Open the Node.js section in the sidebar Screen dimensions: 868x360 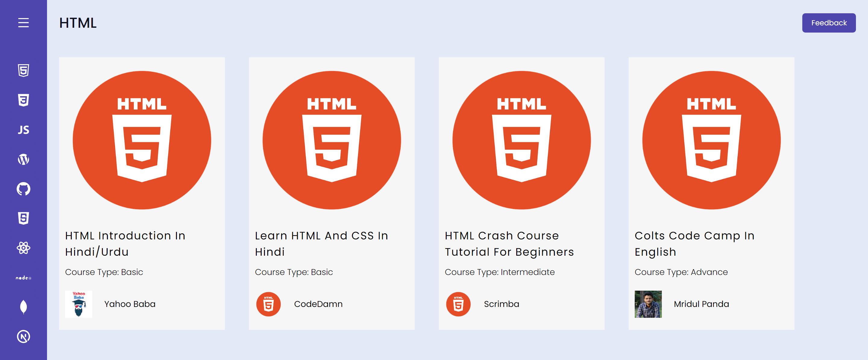point(23,278)
